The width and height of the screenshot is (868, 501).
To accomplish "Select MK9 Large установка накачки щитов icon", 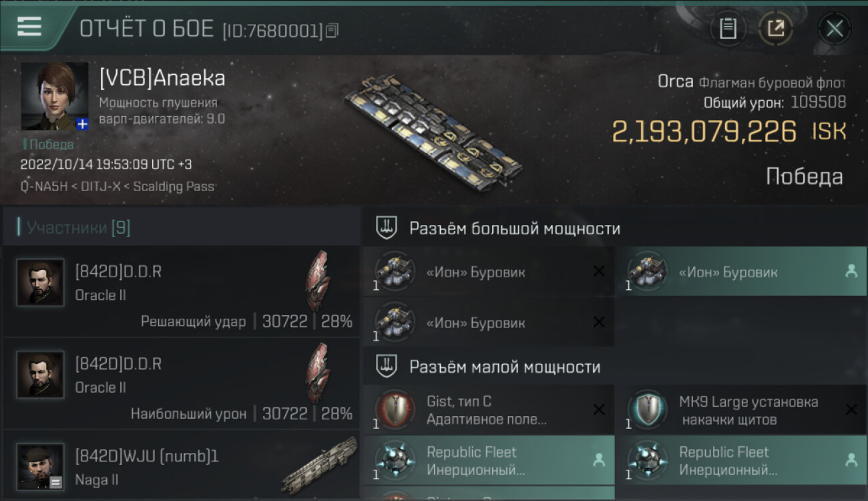I will click(x=646, y=409).
